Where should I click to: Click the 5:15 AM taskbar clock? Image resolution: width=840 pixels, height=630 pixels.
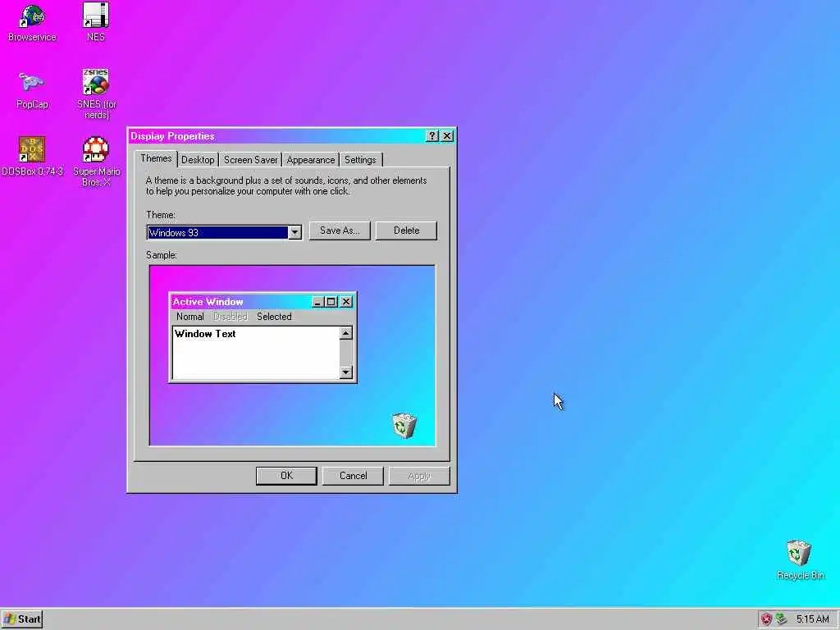click(x=812, y=619)
